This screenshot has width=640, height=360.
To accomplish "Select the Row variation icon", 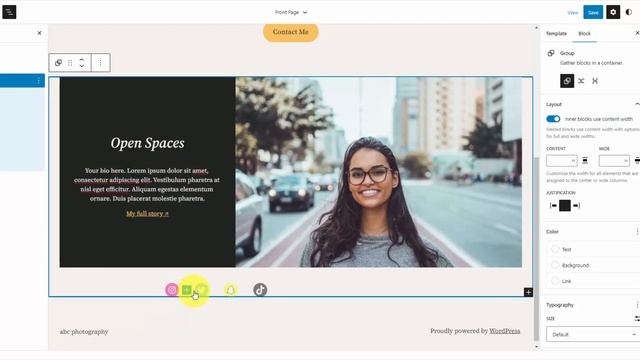I will pyautogui.click(x=581, y=81).
